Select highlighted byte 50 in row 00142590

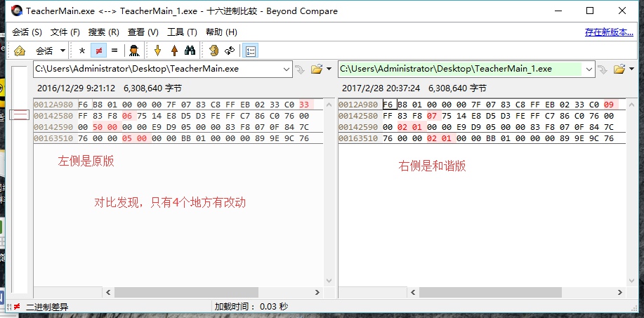98,127
